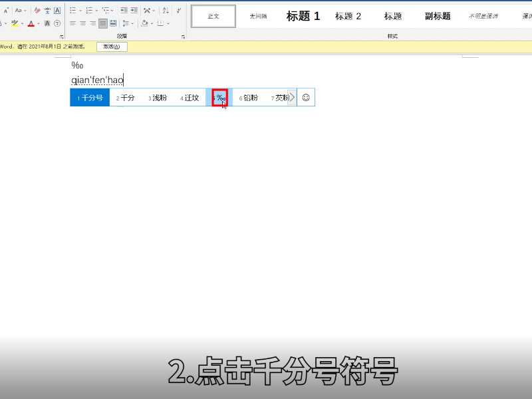Open the shading color dropdown arrow
This screenshot has width=532, height=399.
pos(152,23)
